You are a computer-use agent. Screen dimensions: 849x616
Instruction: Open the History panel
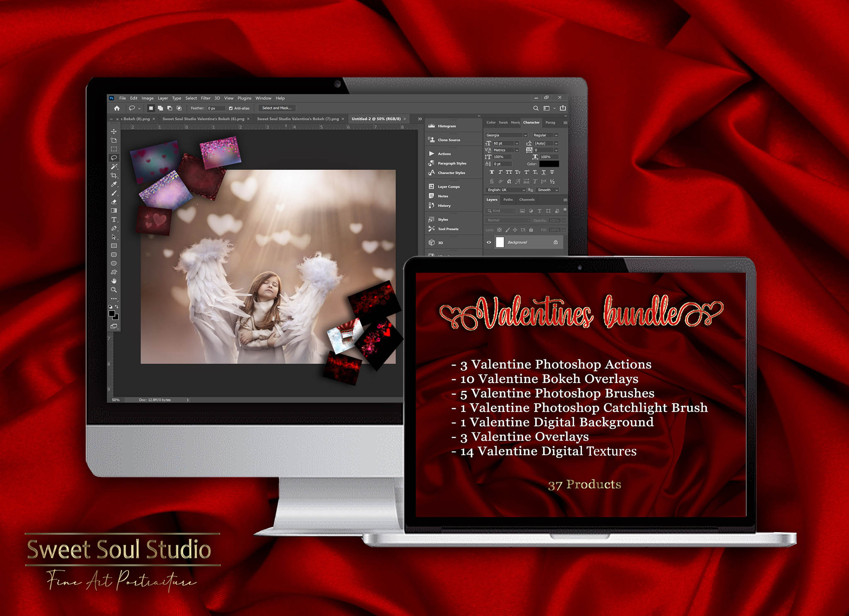click(x=444, y=205)
